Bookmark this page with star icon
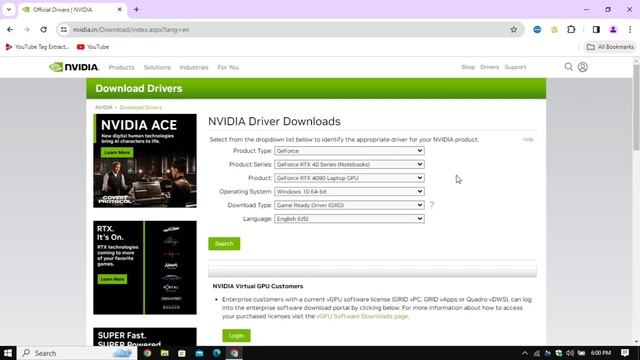 pyautogui.click(x=513, y=29)
